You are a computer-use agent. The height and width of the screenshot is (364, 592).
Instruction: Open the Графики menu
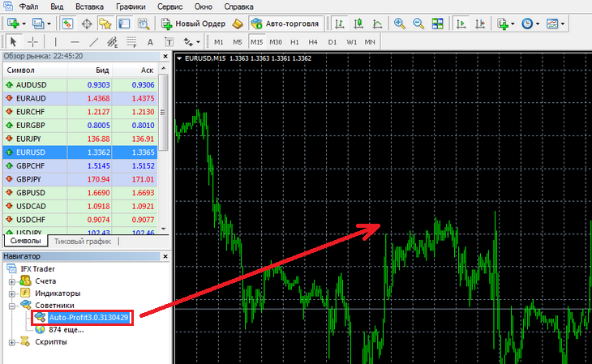131,6
